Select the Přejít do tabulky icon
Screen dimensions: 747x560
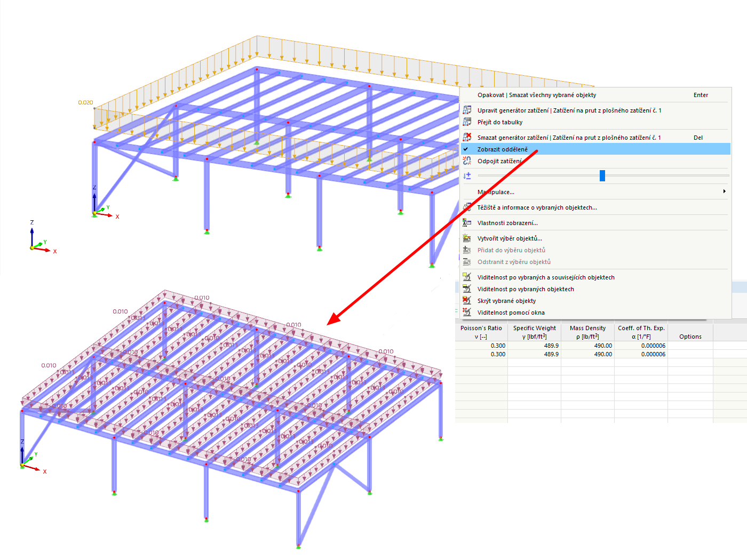pos(467,122)
